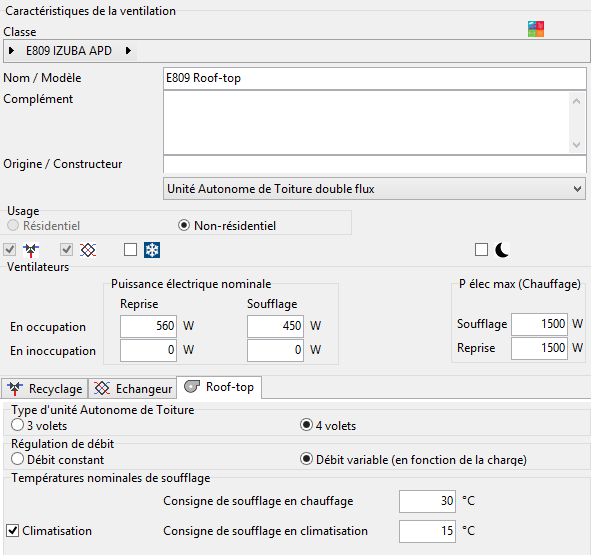591x555 pixels.
Task: Click the crescent moon night icon
Action: [502, 250]
